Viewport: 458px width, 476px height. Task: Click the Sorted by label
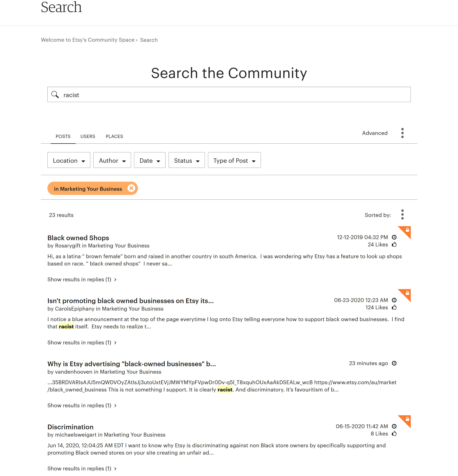378,215
